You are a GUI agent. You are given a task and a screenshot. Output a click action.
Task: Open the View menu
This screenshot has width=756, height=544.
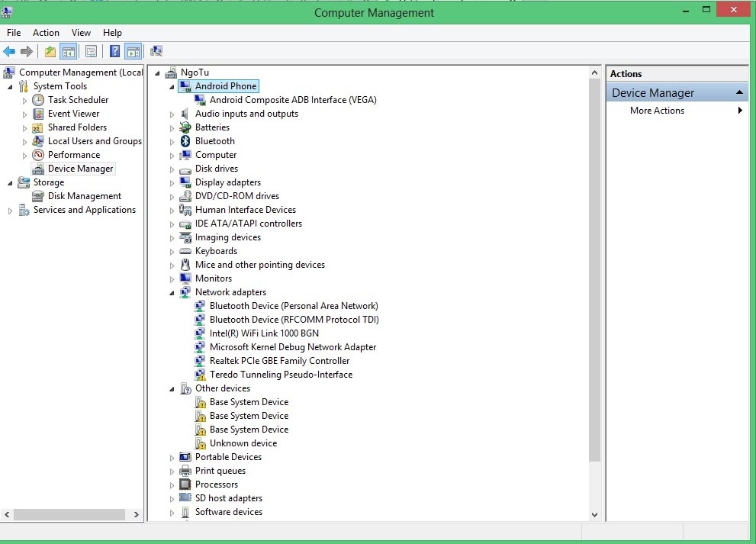tap(81, 33)
